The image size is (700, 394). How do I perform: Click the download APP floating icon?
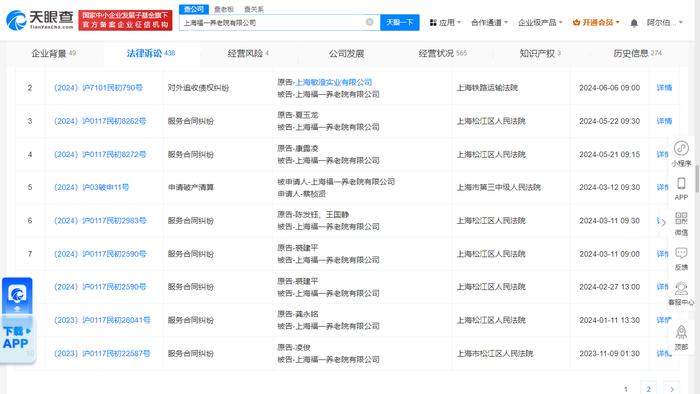[x=18, y=319]
